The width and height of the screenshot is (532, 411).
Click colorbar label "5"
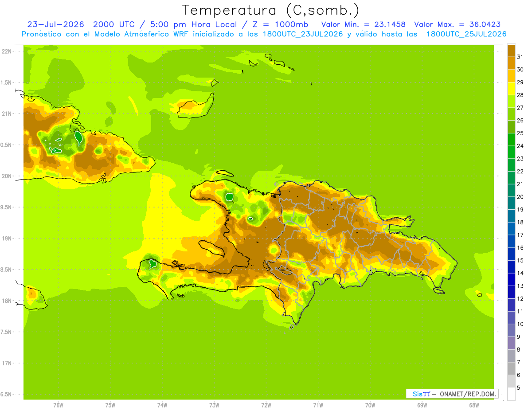(x=518, y=388)
